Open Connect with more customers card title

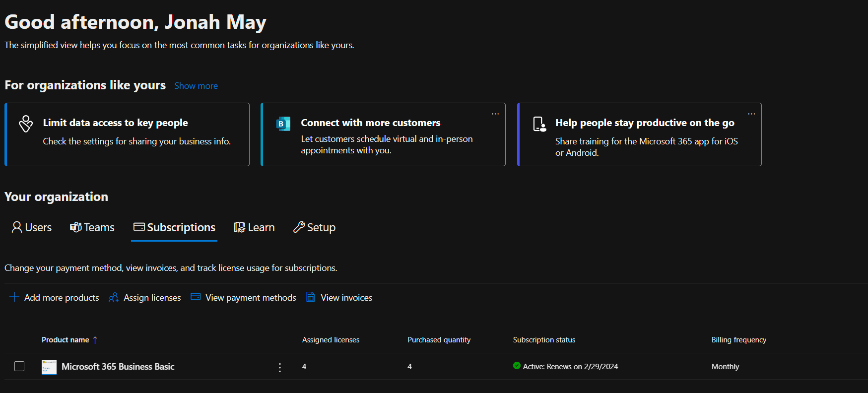(371, 123)
